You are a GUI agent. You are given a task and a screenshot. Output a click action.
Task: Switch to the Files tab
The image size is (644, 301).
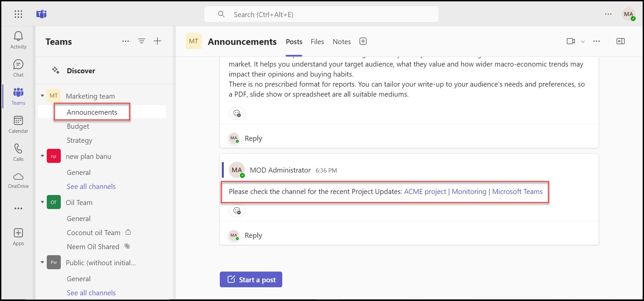[317, 42]
